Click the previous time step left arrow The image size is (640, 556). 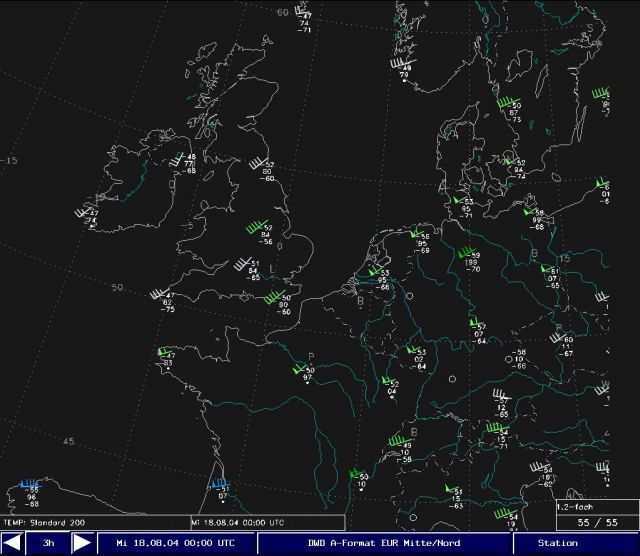tap(14, 543)
